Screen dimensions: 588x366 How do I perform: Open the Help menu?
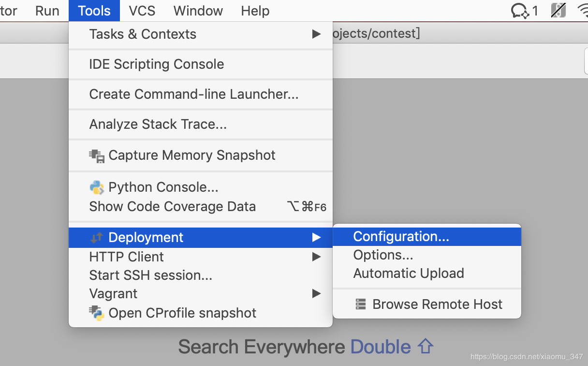(255, 11)
